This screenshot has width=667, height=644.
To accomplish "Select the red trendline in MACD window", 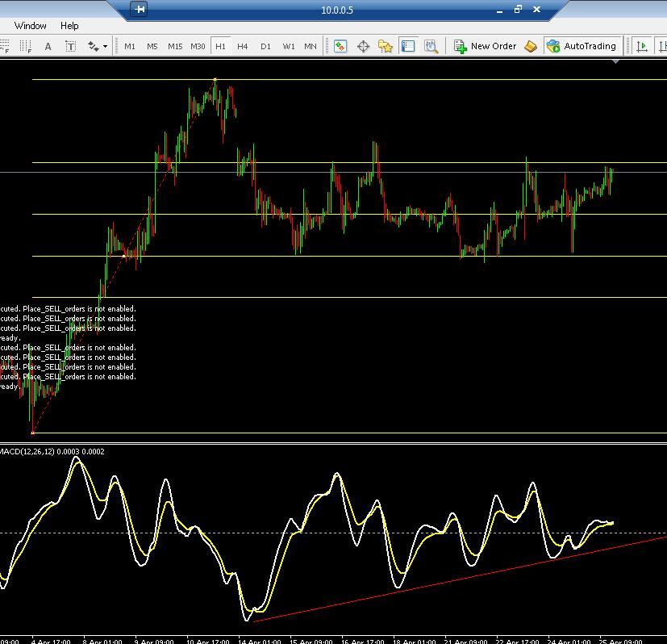I will tap(461, 579).
